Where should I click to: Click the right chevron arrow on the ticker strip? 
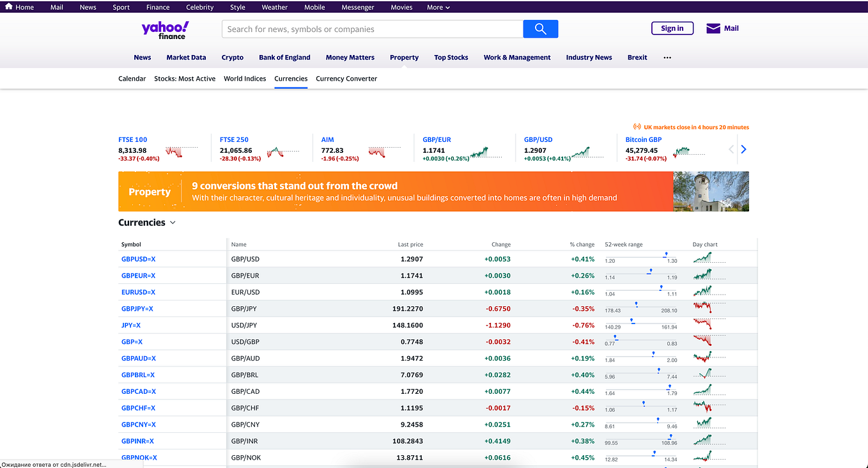(x=743, y=149)
